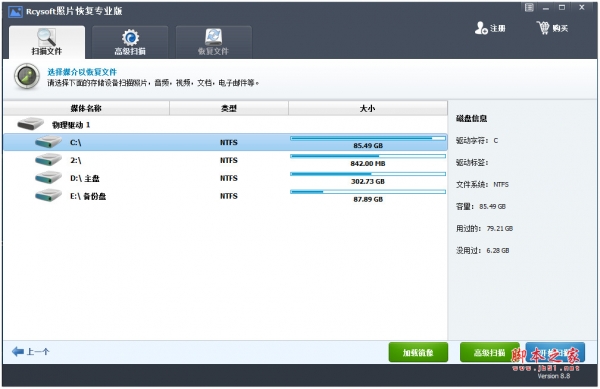Viewport: 600px width, 389px height.
Task: Click the 选择媒介以恢复文件 heading
Action: click(x=82, y=72)
